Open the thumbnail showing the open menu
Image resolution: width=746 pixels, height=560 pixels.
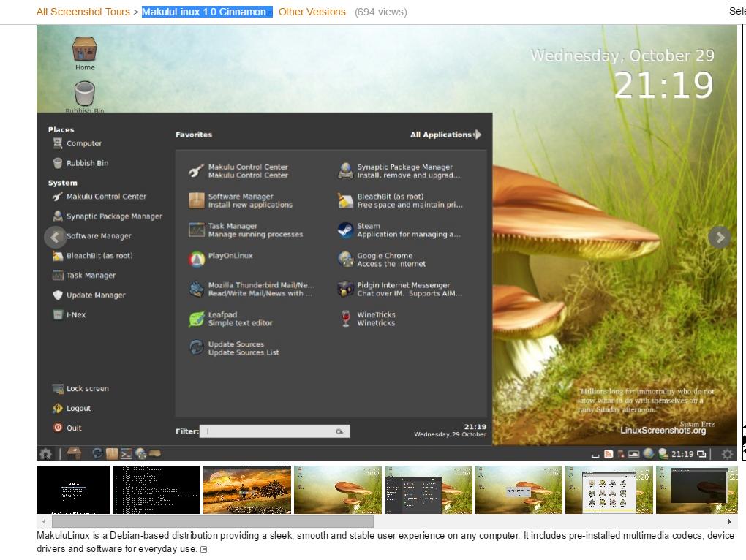[x=428, y=490]
